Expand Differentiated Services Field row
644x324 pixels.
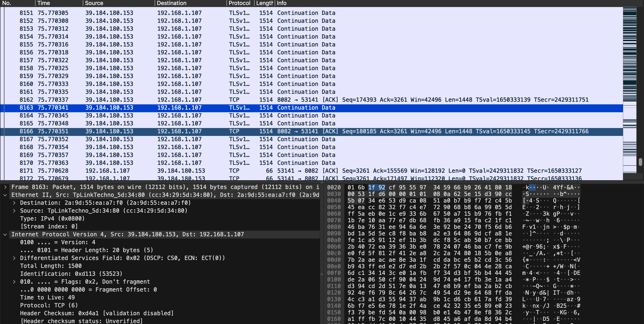click(x=14, y=258)
